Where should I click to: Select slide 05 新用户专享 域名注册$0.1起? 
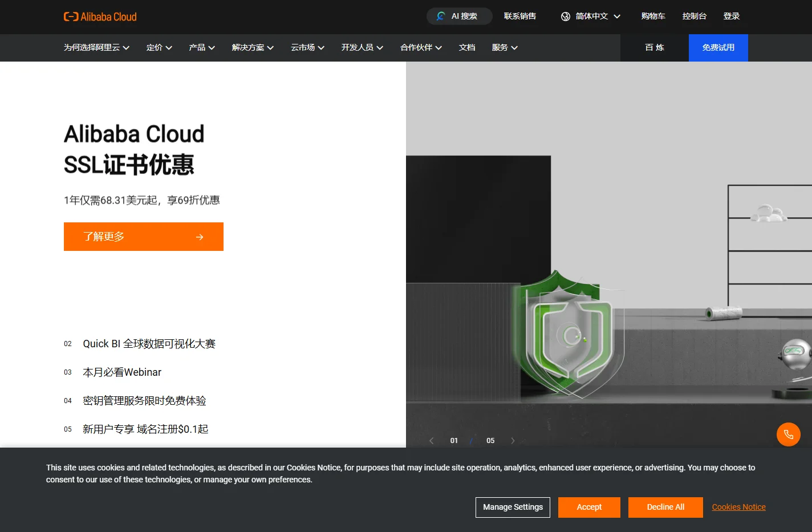coord(136,429)
